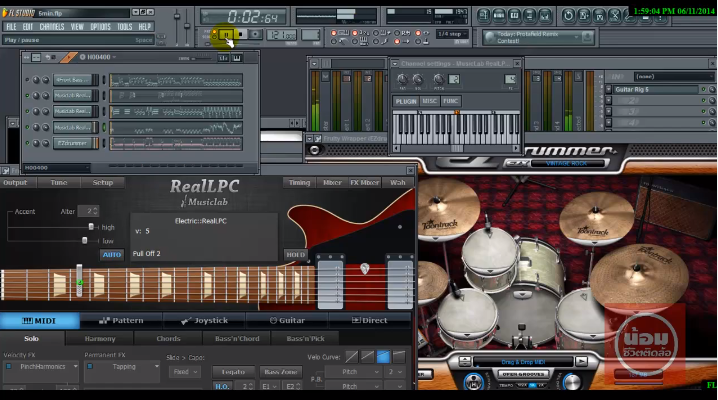The width and height of the screenshot is (718, 400).
Task: Open the RealLPC Tune menu
Action: coord(59,183)
